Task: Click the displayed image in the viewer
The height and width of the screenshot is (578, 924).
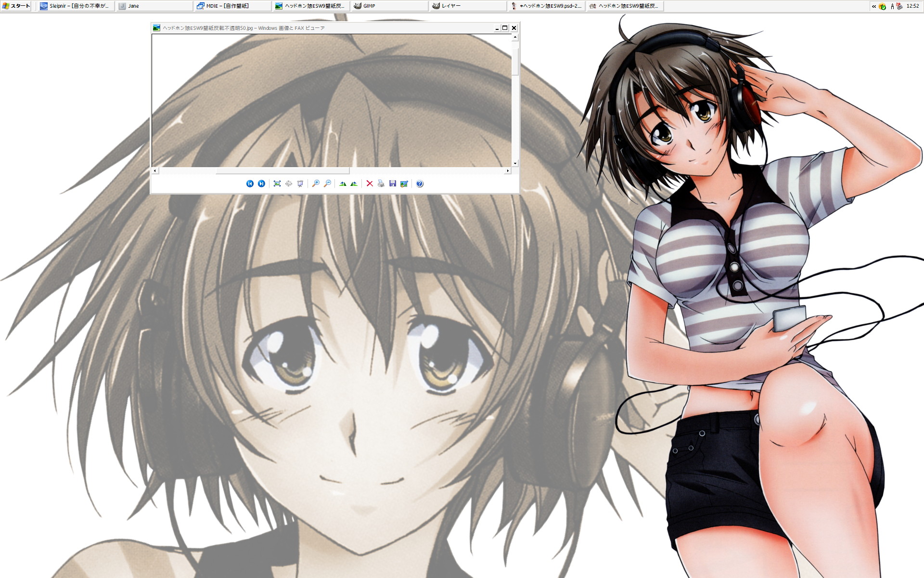Action: (332, 101)
